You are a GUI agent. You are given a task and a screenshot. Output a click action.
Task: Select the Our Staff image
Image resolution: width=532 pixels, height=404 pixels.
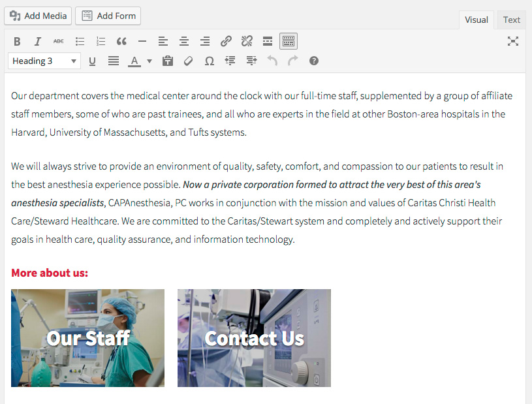point(87,338)
